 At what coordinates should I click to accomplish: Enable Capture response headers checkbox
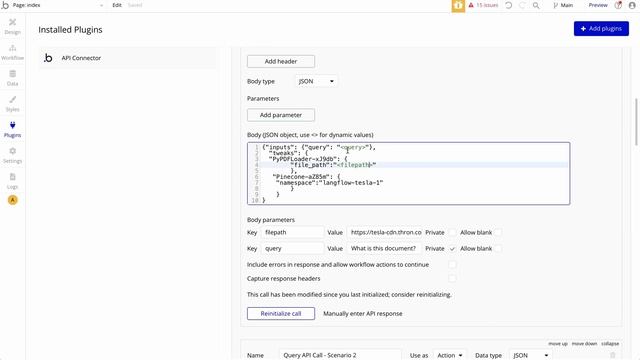pyautogui.click(x=452, y=278)
